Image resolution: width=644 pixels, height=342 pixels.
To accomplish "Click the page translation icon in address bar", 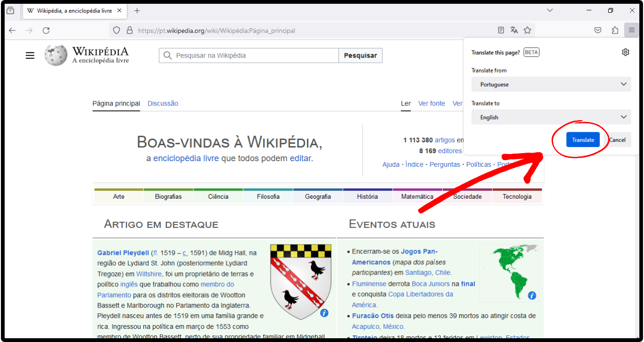I will pos(514,30).
